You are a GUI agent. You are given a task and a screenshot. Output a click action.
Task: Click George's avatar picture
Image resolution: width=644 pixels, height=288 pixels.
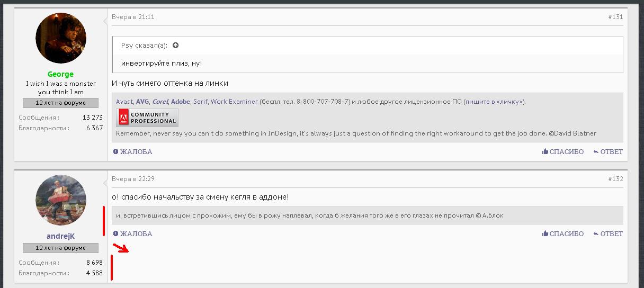tap(60, 39)
